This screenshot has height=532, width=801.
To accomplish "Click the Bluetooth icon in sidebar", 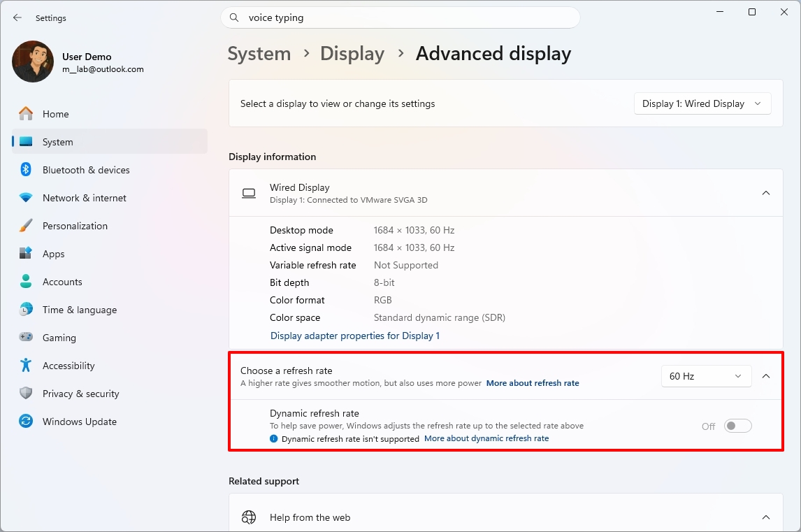I will point(26,169).
